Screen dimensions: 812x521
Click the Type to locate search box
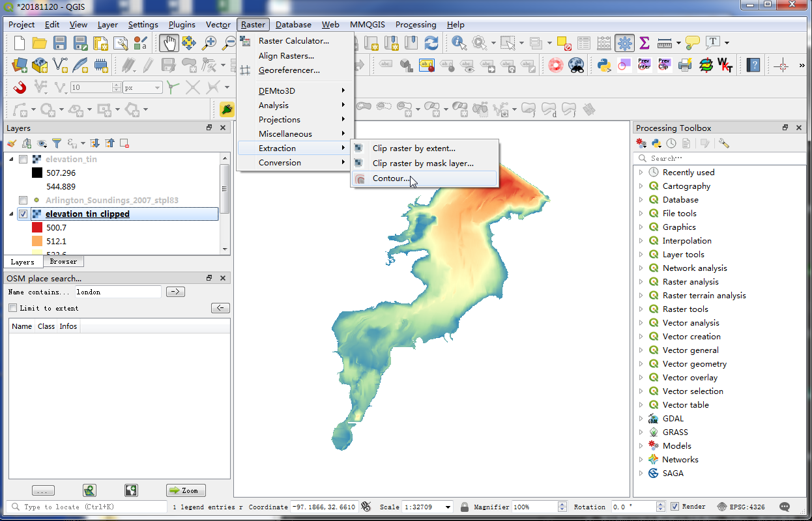87,507
